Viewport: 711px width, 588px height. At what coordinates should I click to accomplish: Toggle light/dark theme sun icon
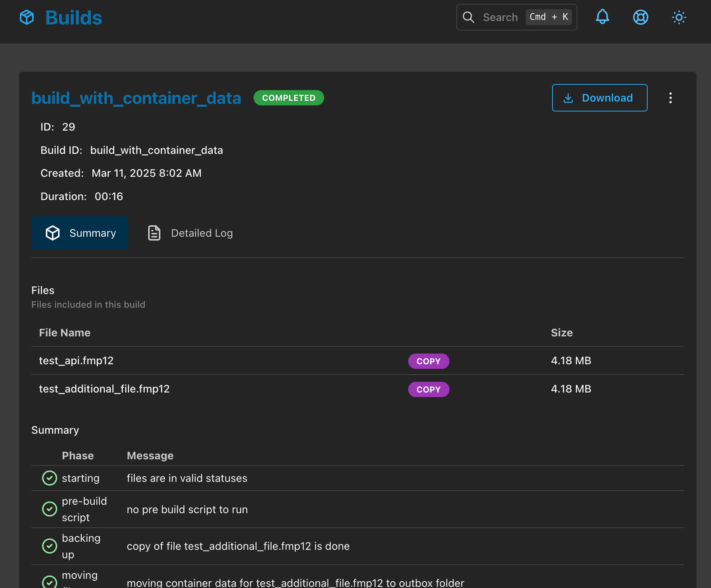(x=679, y=17)
